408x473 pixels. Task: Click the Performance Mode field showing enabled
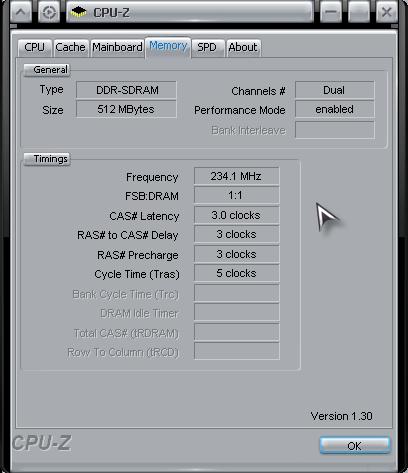(334, 109)
